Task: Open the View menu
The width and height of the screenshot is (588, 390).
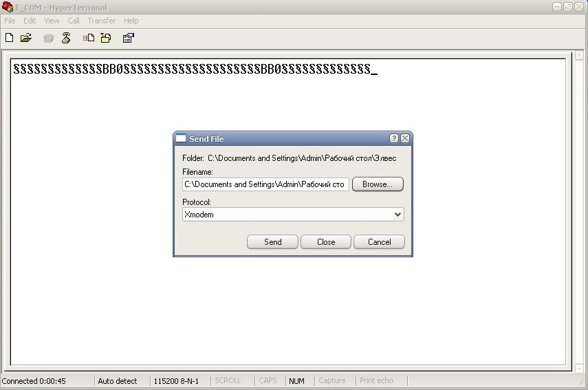Action: pos(52,21)
